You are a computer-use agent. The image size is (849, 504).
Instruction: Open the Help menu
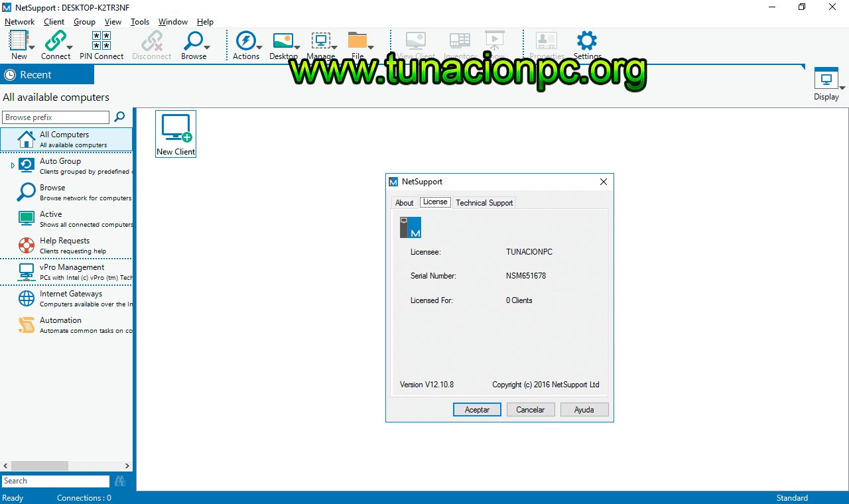pyautogui.click(x=205, y=22)
